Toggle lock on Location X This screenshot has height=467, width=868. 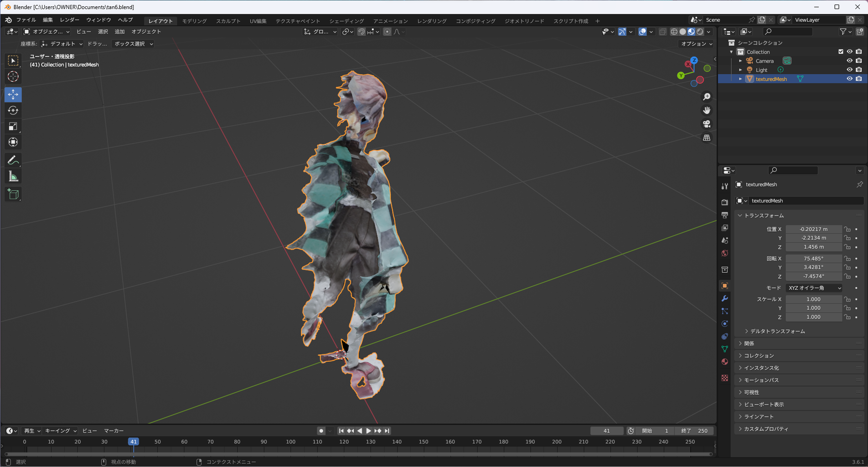pos(847,229)
